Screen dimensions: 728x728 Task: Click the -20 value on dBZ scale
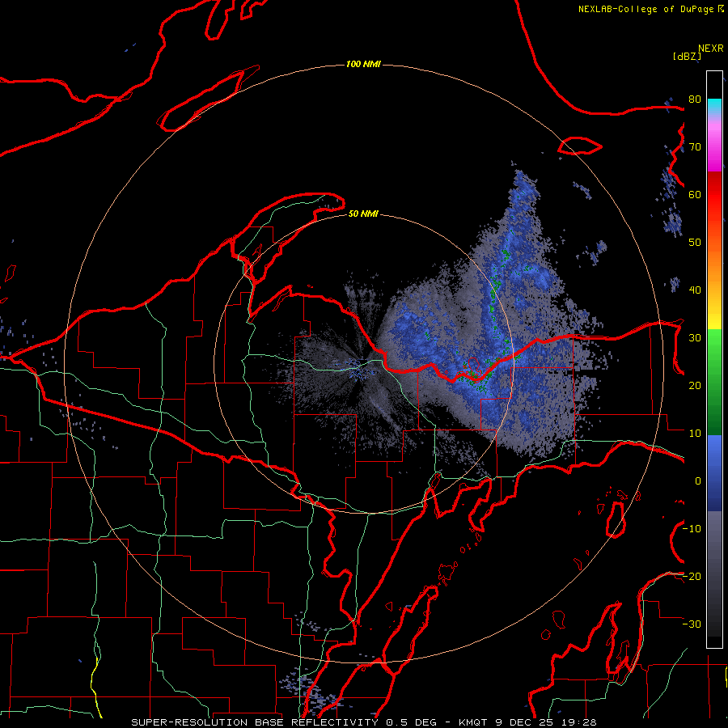point(692,576)
